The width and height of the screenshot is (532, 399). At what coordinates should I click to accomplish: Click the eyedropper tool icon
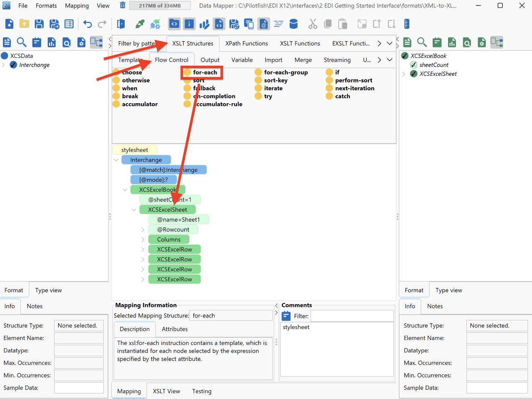[140, 24]
